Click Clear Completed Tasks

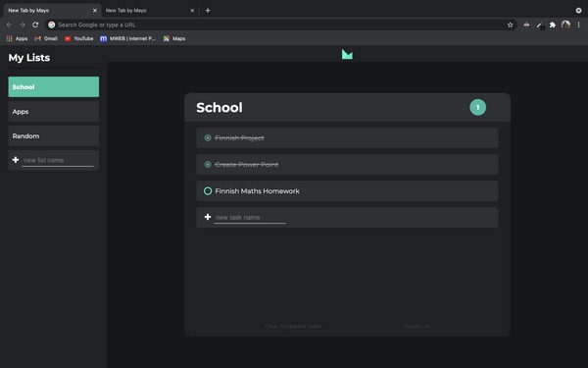[293, 326]
